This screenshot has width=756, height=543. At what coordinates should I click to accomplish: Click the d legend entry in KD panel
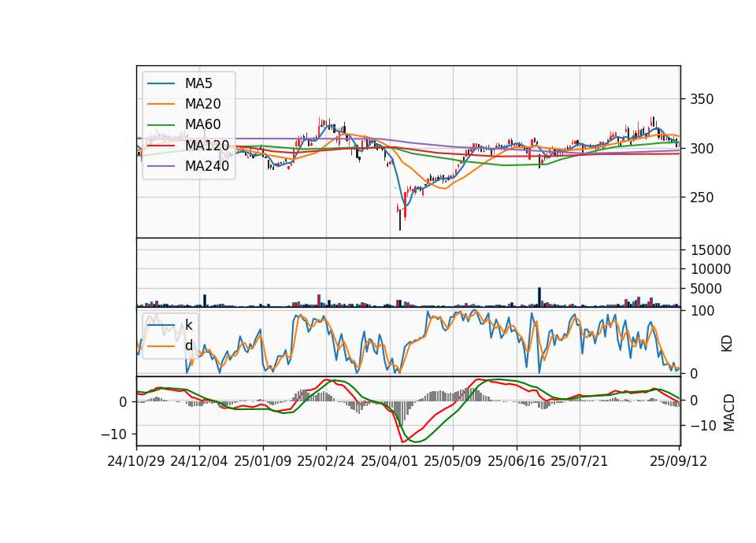point(189,345)
